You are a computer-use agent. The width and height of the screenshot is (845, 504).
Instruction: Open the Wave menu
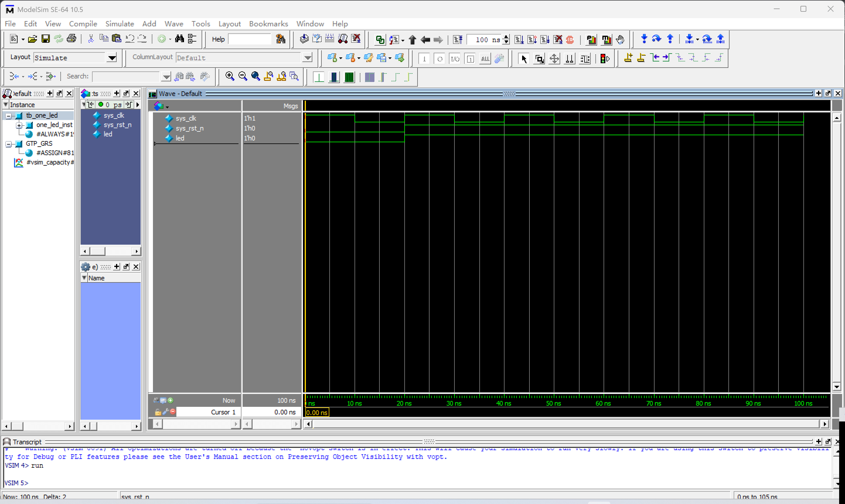tap(174, 24)
